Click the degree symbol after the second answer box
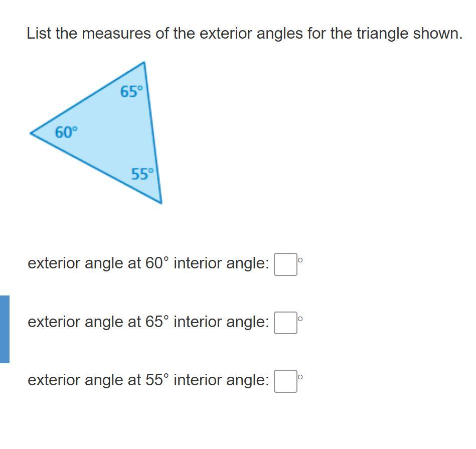 (x=300, y=319)
